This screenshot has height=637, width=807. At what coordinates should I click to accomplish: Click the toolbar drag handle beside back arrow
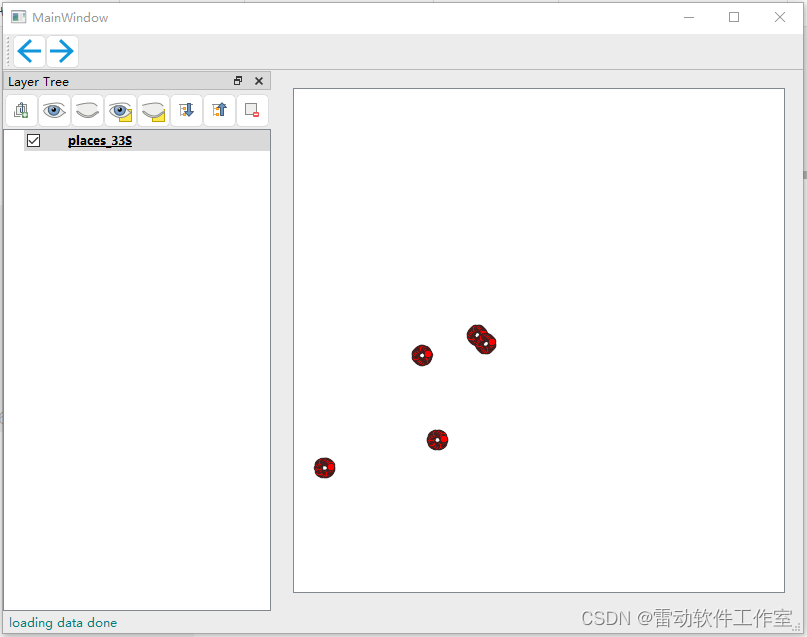8,51
